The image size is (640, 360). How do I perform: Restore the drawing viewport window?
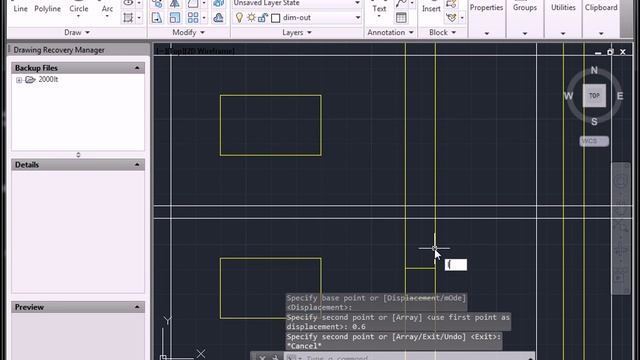(x=610, y=52)
